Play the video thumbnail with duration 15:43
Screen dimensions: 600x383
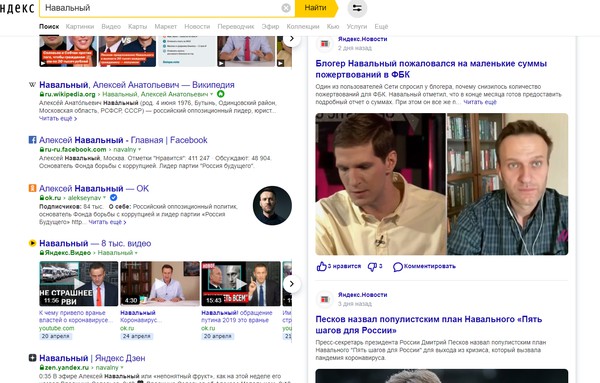pos(241,284)
